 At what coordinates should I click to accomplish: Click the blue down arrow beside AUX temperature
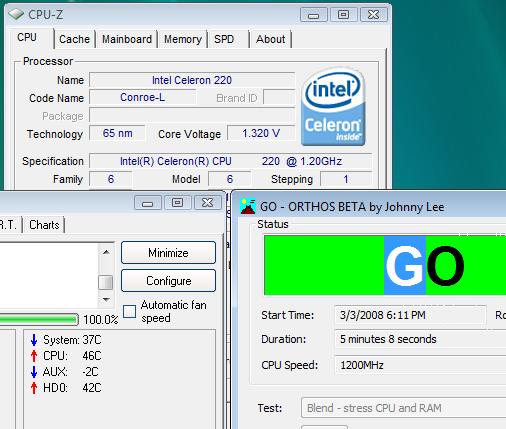click(34, 372)
